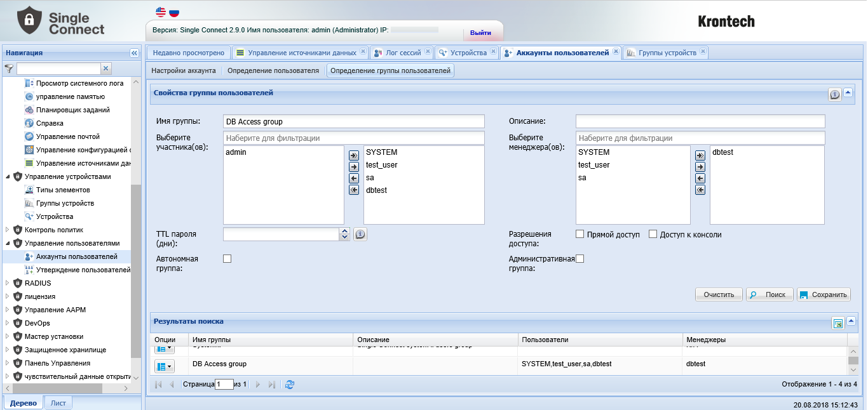Close the Устройства tab
Screen dimensions: 868x410
[493, 51]
